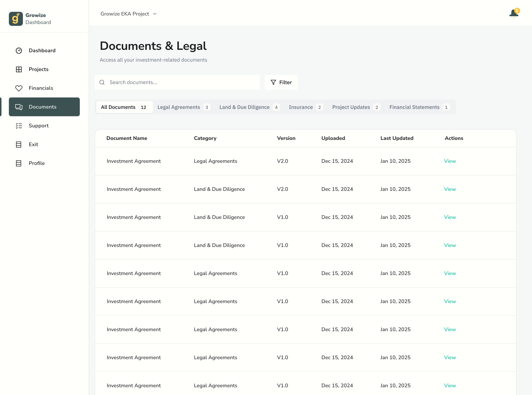532x395 pixels.
Task: View the first Investment Agreement V2.0
Action: click(450, 161)
